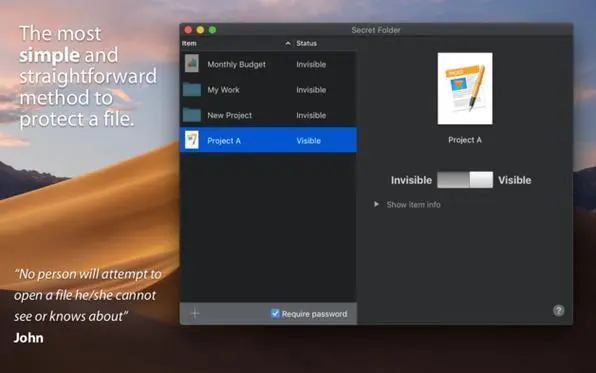Screen dimensions: 596x373
Task: Sort by the Item column header
Action: tap(189, 43)
